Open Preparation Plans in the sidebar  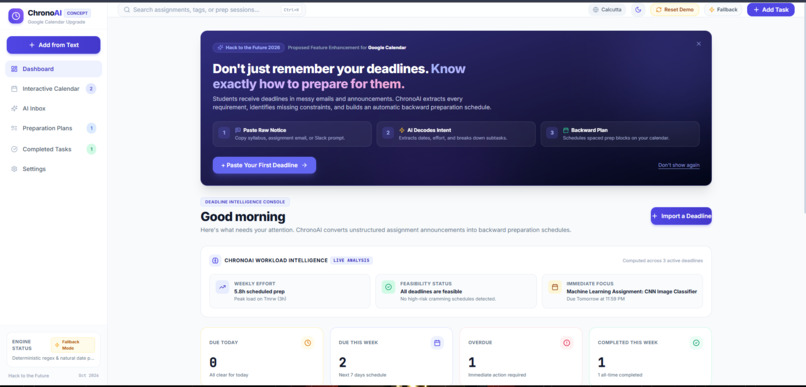pos(53,128)
